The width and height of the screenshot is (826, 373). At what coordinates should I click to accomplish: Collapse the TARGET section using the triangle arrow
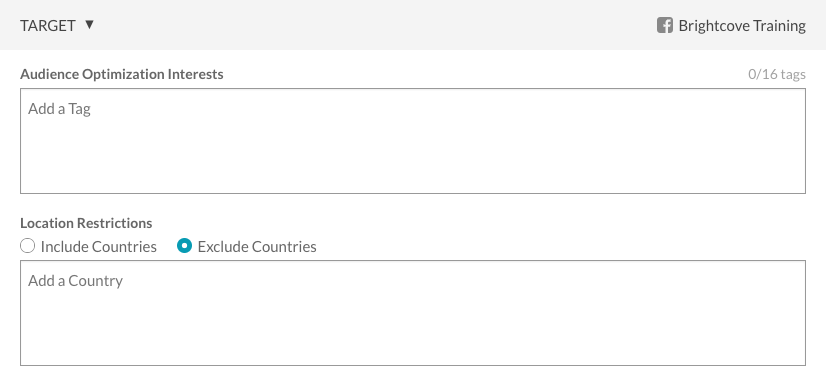(x=89, y=24)
